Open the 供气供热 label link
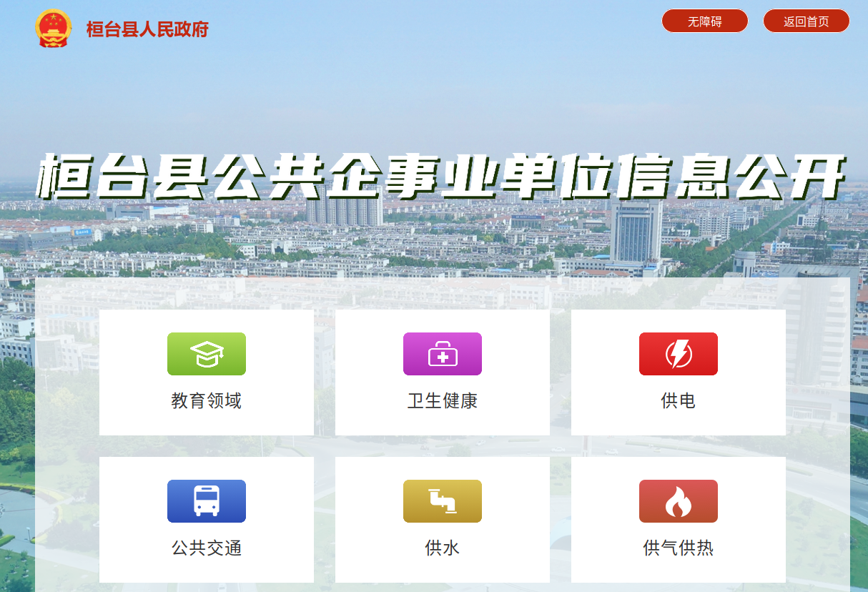 [679, 548]
